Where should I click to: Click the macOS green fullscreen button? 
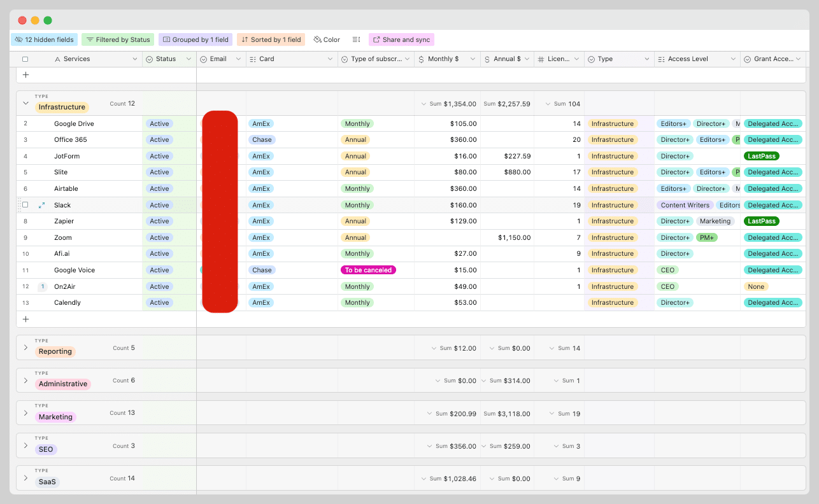[x=48, y=20]
